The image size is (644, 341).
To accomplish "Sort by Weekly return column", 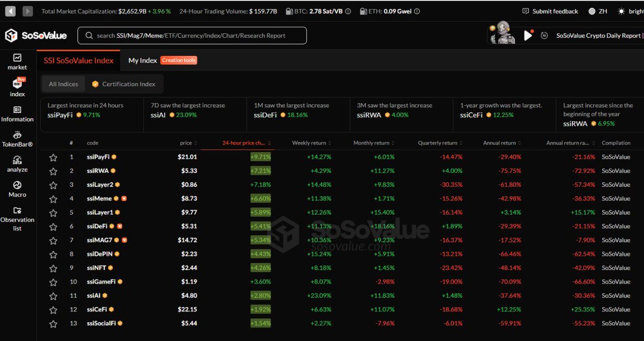I will point(311,143).
